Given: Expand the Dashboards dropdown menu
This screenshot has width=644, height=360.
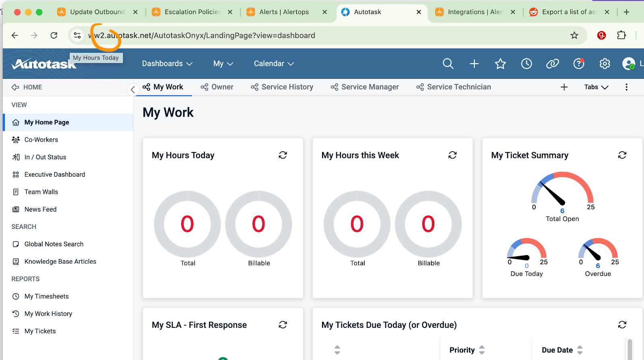Looking at the screenshot, I should (x=167, y=64).
